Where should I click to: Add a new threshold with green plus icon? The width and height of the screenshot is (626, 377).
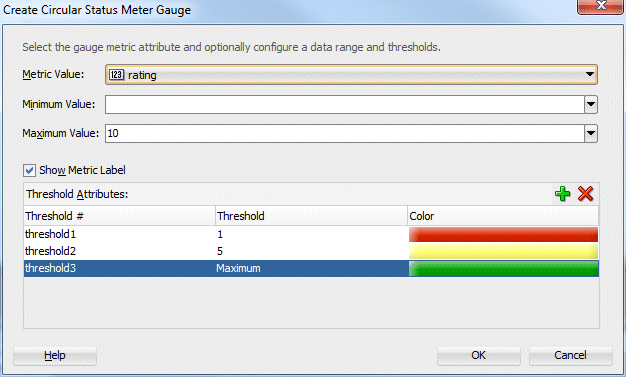[563, 194]
